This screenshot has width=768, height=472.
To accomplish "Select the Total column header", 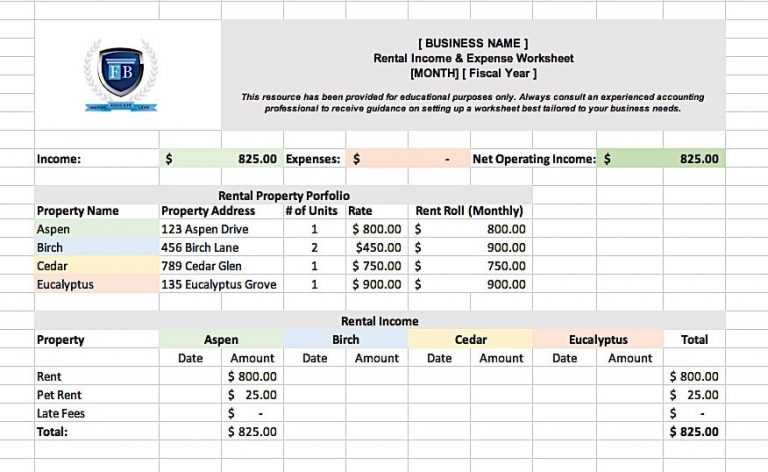I will (x=695, y=340).
